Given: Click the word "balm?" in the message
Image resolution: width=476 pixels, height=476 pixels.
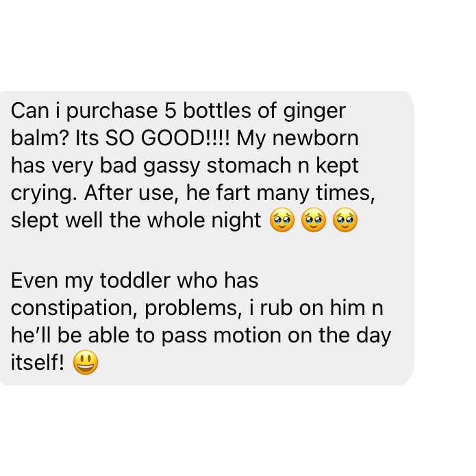Looking at the screenshot, I should tap(40, 138).
